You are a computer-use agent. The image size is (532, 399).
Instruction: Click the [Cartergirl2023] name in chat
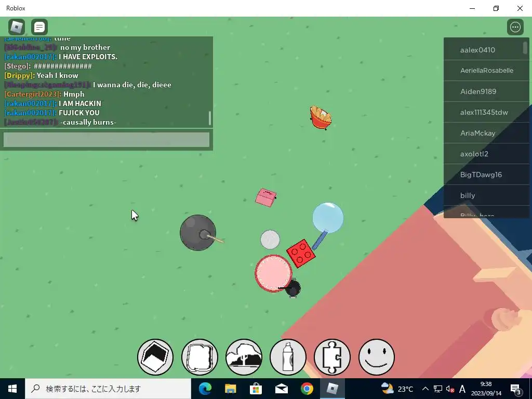pos(33,94)
